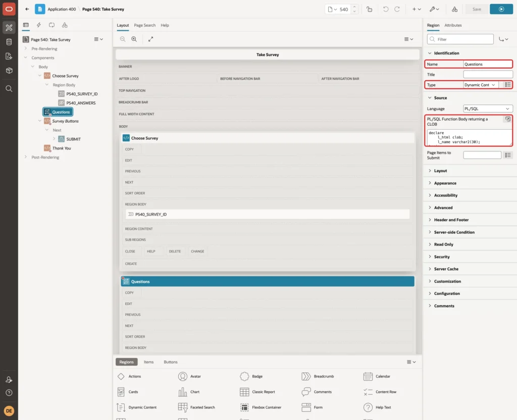Viewport: 517px width, 420px height.
Task: Collapse the Source property group
Action: pyautogui.click(x=430, y=97)
